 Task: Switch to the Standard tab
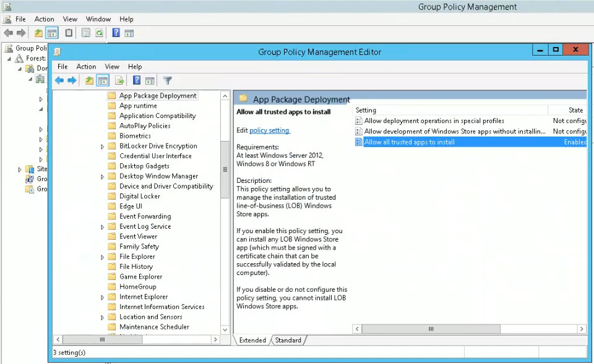288,340
